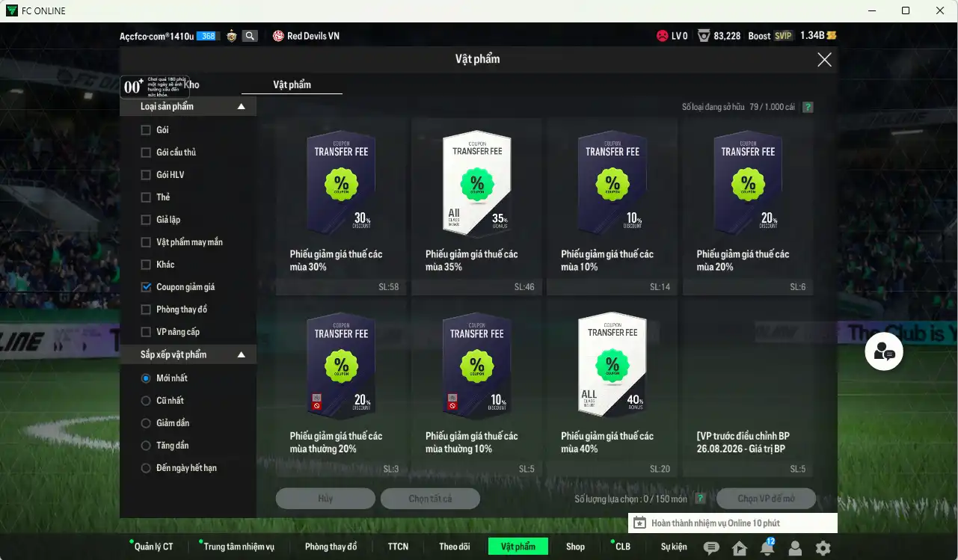This screenshot has height=560, width=958.
Task: Select the 40% transfer fee coupon card
Action: (x=612, y=387)
